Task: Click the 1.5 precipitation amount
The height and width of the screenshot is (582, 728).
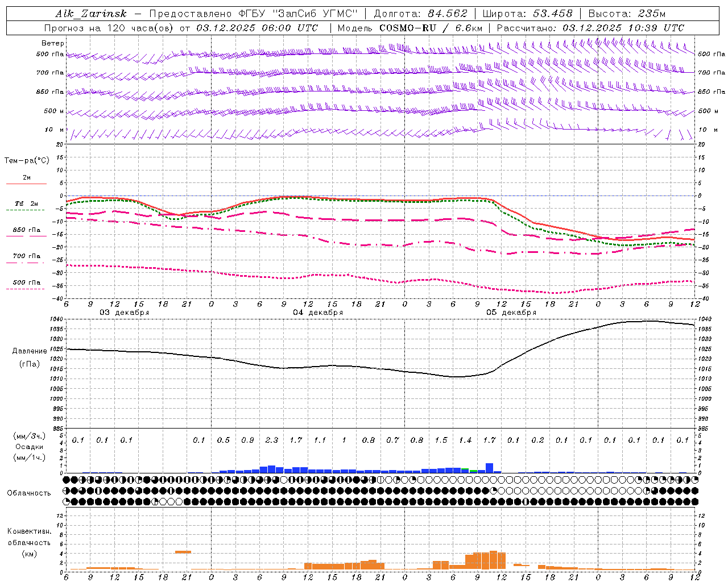Action: (x=441, y=440)
